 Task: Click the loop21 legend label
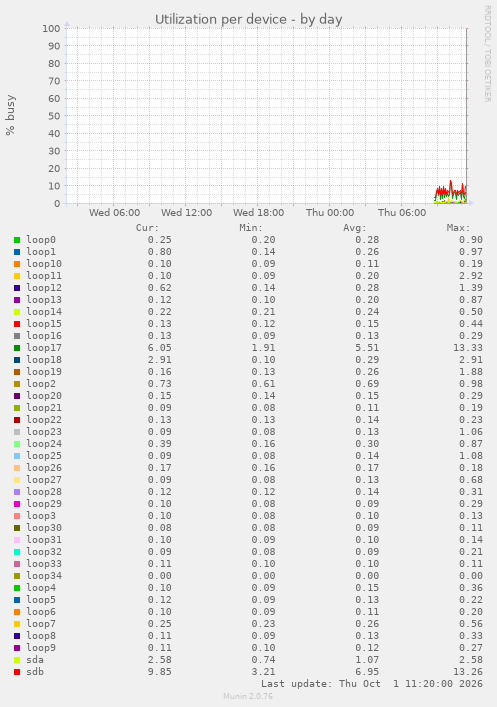point(44,408)
